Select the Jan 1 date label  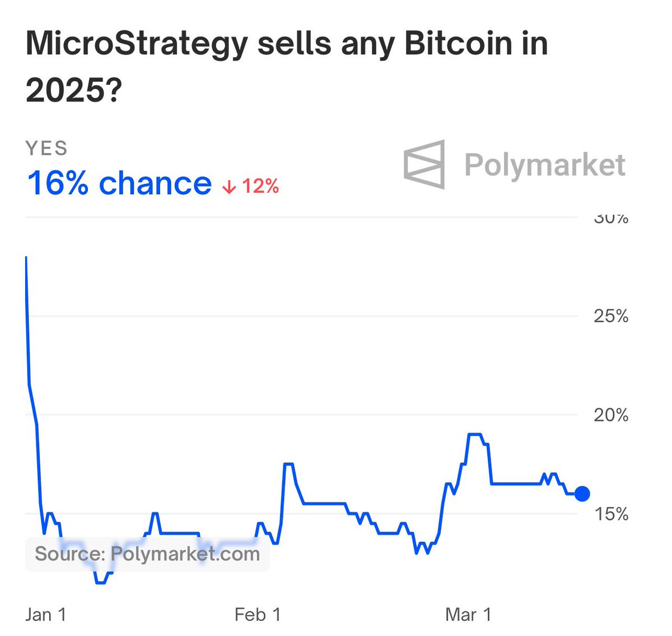point(46,615)
